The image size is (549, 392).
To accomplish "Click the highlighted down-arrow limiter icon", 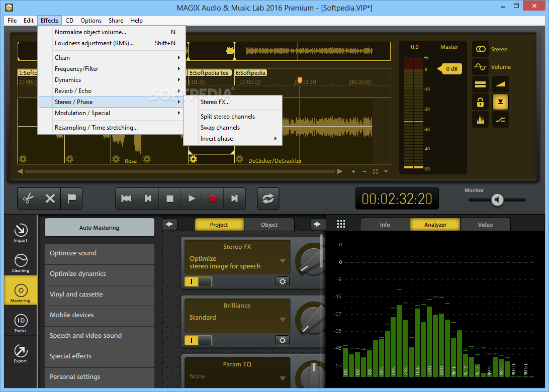I will 500,102.
